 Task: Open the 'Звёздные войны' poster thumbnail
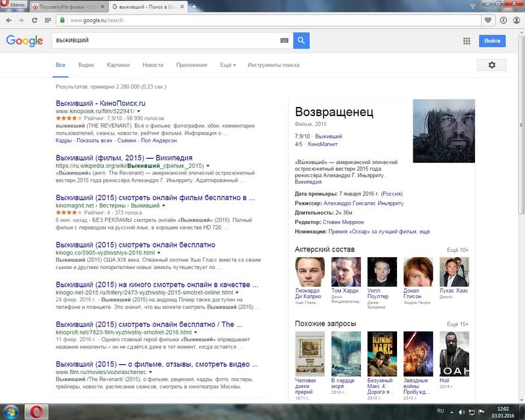(418, 354)
